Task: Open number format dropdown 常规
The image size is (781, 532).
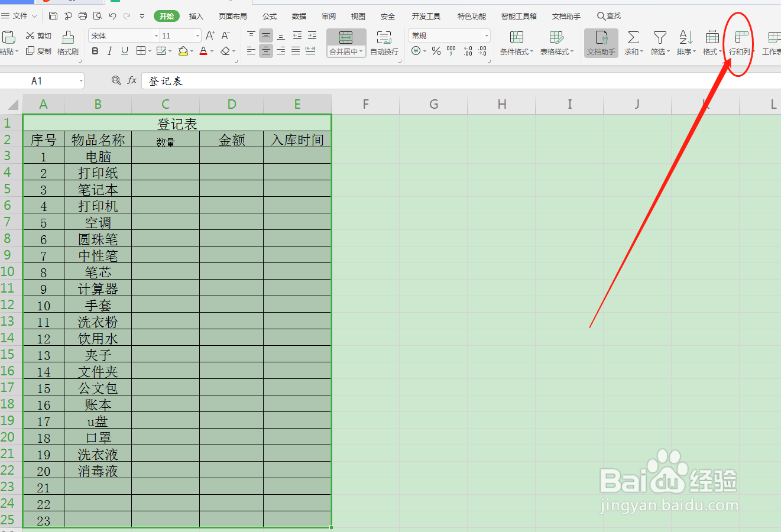Action: 449,36
